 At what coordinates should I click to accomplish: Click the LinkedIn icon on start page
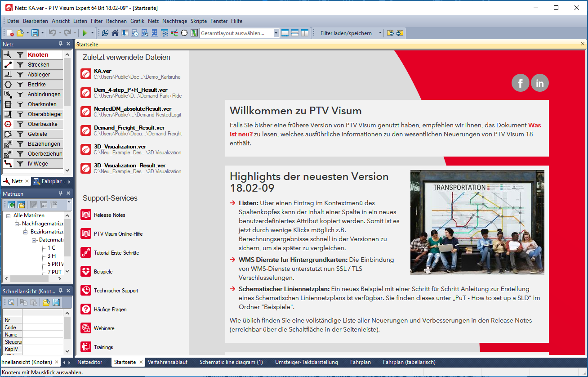coord(539,83)
